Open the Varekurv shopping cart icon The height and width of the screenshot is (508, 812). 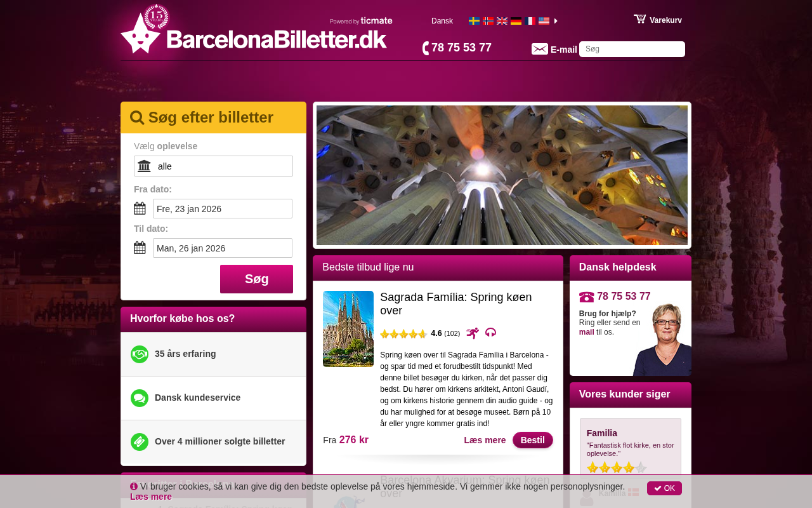coord(640,19)
